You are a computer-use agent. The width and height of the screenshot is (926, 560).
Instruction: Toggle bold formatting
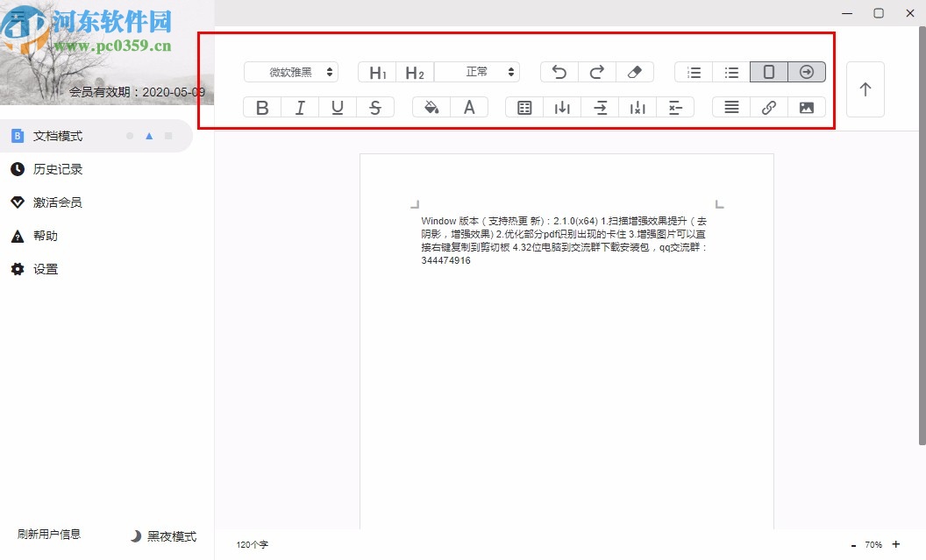pyautogui.click(x=262, y=108)
